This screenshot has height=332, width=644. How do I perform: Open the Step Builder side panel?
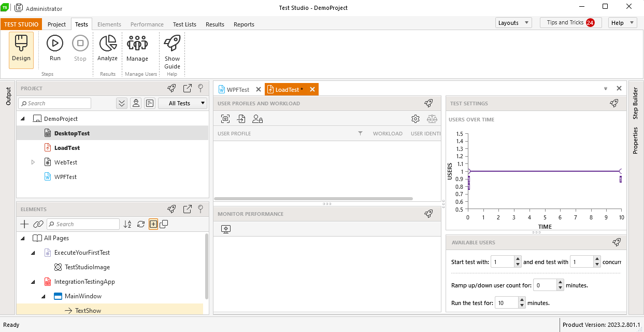click(636, 103)
